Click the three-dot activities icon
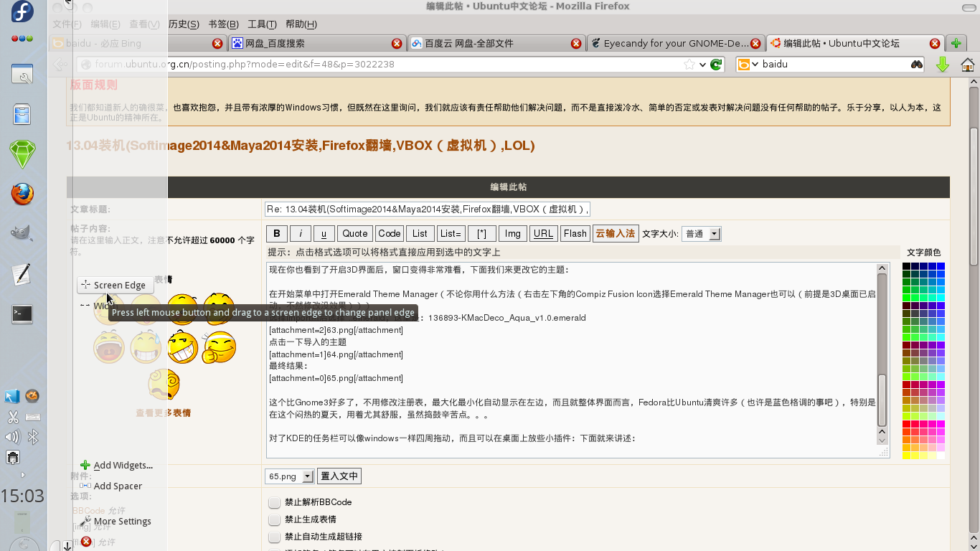 pyautogui.click(x=22, y=39)
